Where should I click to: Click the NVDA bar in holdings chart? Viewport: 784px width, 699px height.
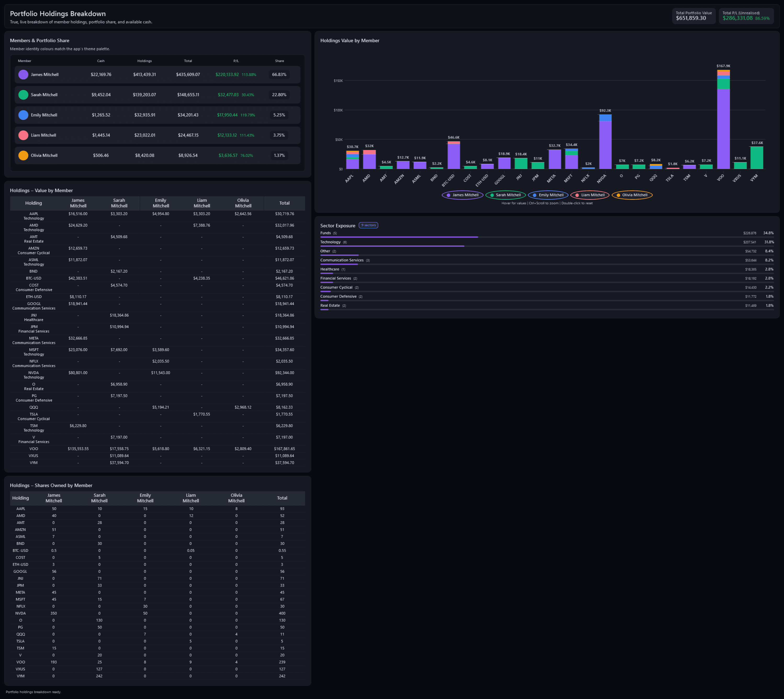click(x=605, y=142)
